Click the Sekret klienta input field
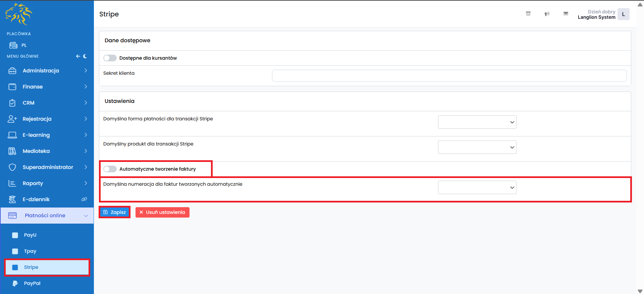This screenshot has height=294, width=644. 449,76
